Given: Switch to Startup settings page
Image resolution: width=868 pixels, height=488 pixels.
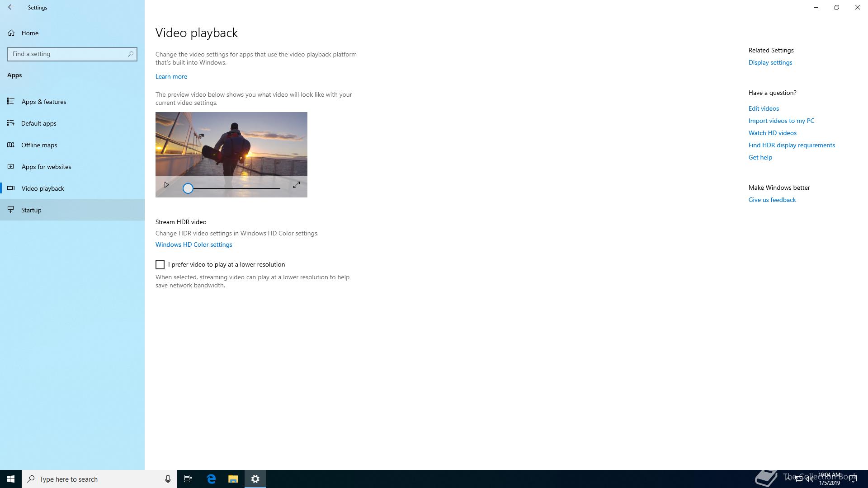Looking at the screenshot, I should point(31,210).
